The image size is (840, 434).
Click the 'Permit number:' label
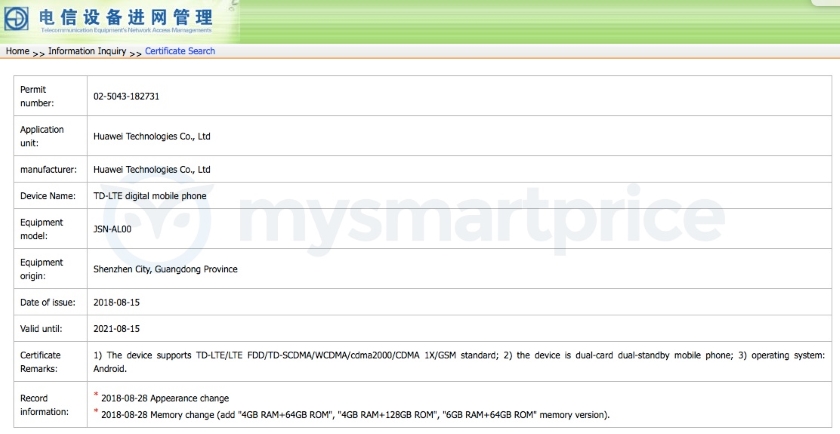[37, 96]
